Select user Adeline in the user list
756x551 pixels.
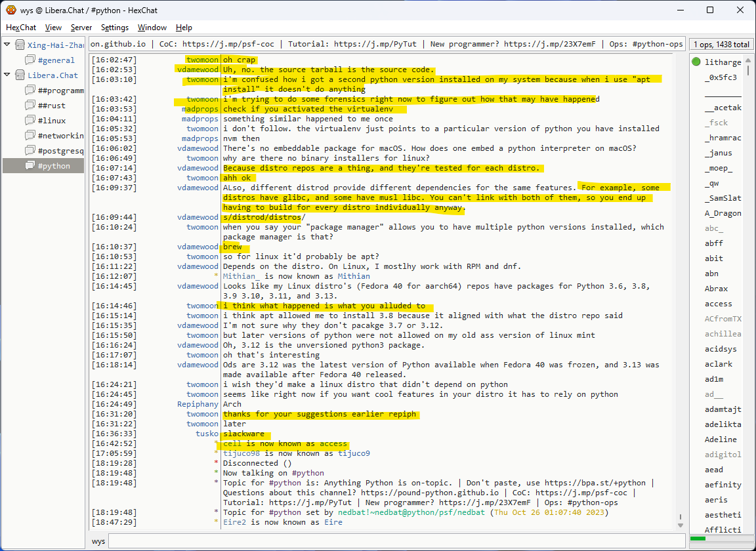[721, 439]
